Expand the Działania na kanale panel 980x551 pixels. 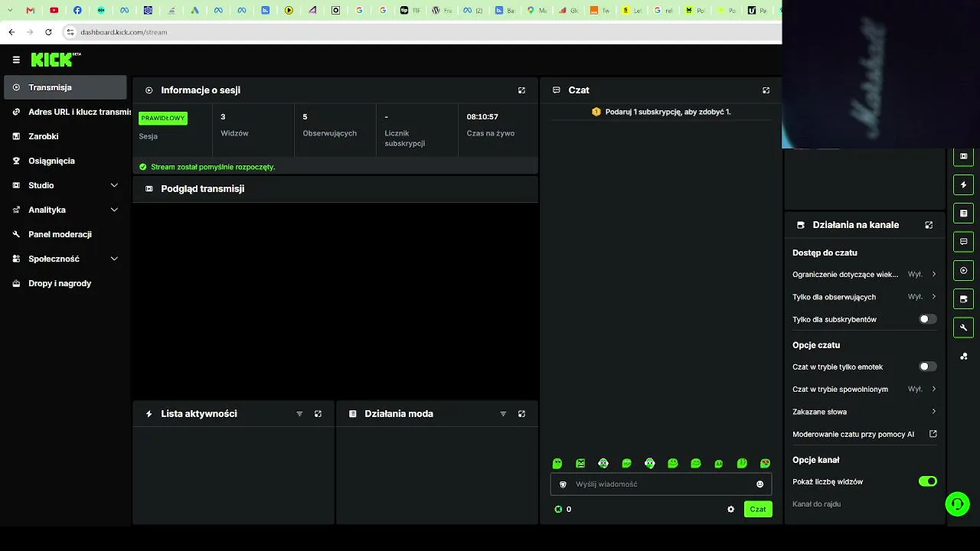pos(929,225)
